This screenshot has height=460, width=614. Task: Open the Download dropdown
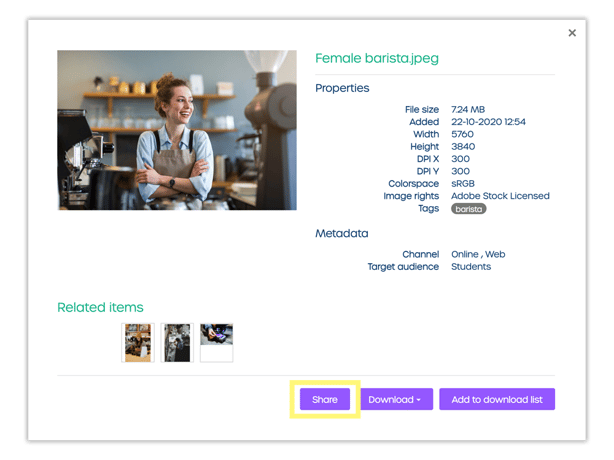pyautogui.click(x=396, y=399)
